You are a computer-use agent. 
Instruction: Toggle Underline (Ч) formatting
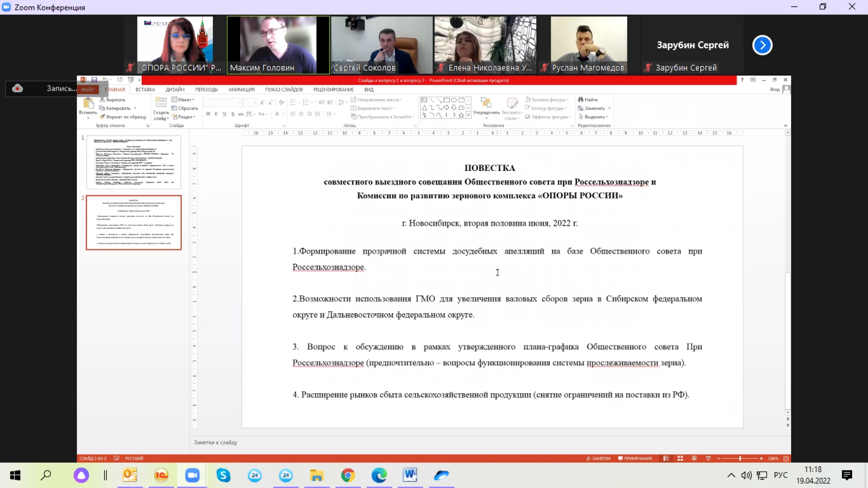(224, 114)
